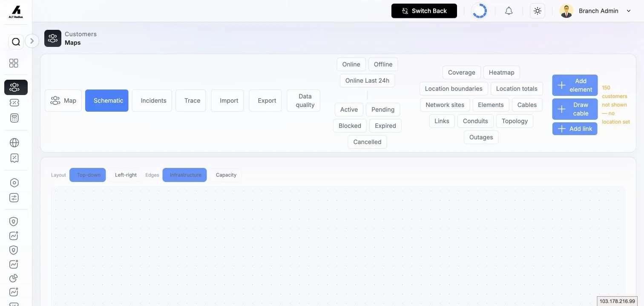This screenshot has width=644, height=306.
Task: Toggle the Online status filter
Action: [351, 64]
